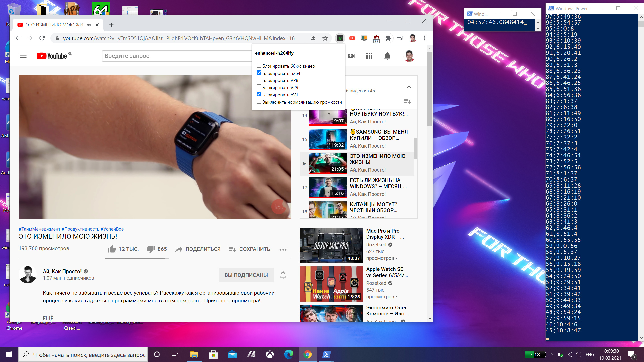Click the red HD extension icon
The width and height of the screenshot is (644, 362).
pyautogui.click(x=352, y=38)
